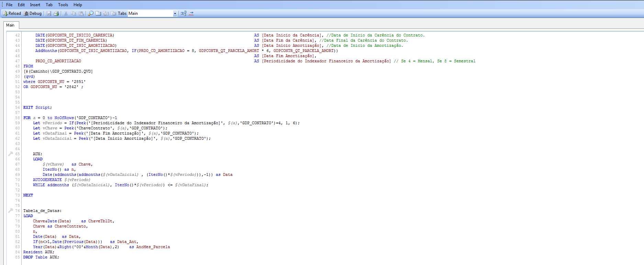Viewport: 644px width, 265px height.
Task: Click the Copy icon in toolbar
Action: pyautogui.click(x=73, y=13)
